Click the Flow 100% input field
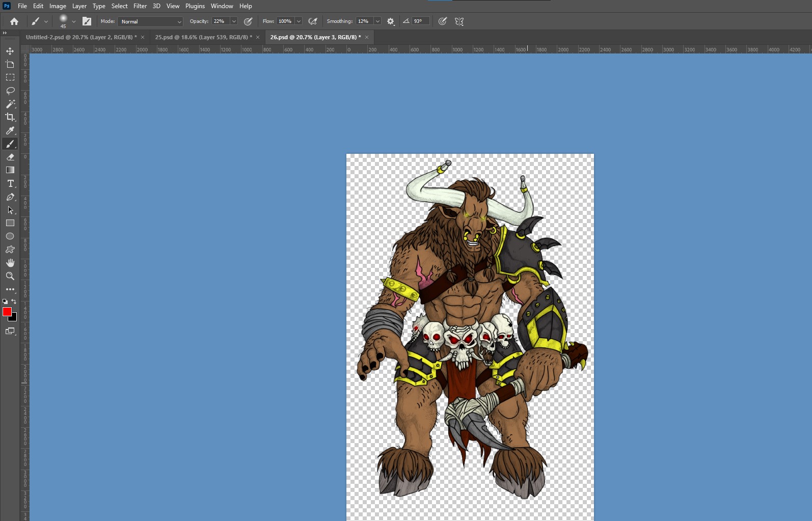This screenshot has height=521, width=812. (285, 21)
